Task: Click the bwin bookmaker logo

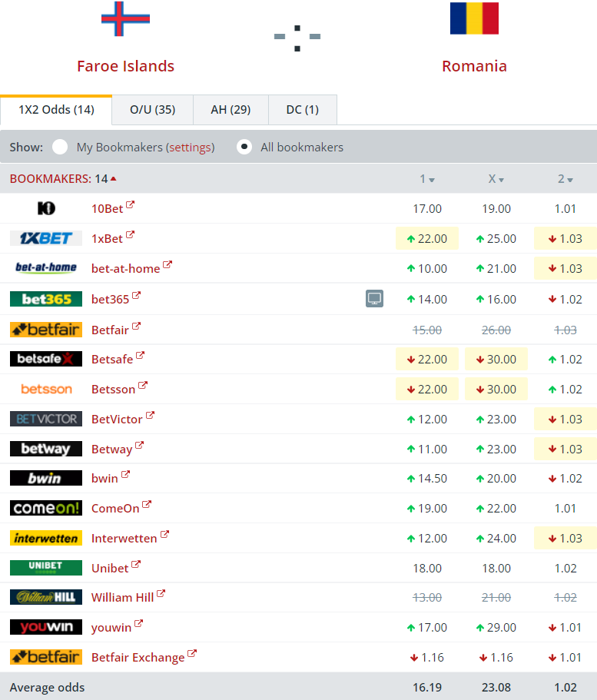Action: [46, 478]
